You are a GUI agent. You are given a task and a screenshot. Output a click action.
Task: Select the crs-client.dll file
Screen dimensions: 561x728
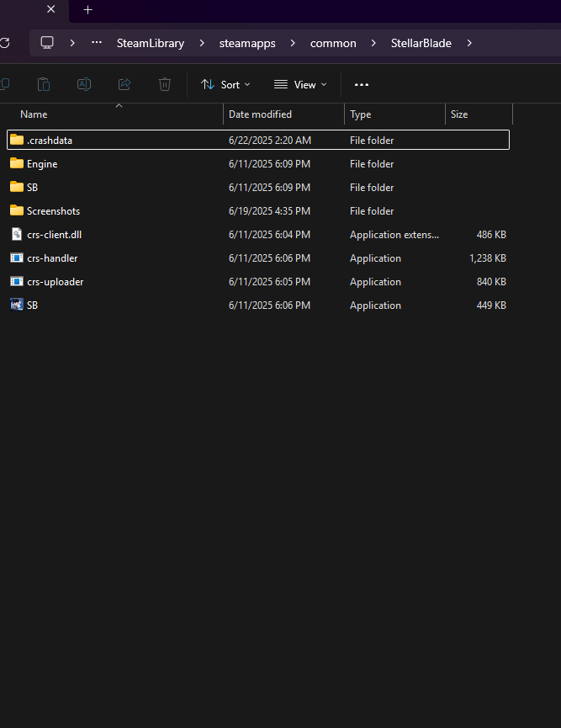pyautogui.click(x=258, y=235)
